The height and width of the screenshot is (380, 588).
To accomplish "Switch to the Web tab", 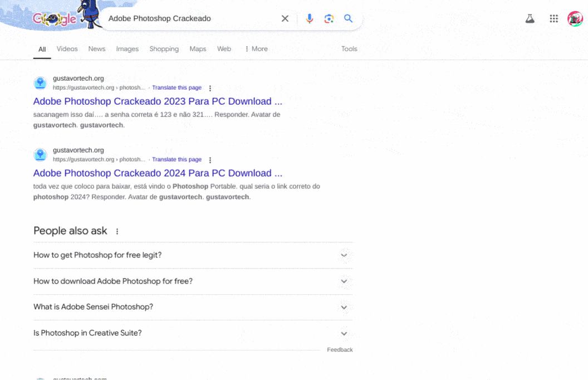I will point(224,49).
